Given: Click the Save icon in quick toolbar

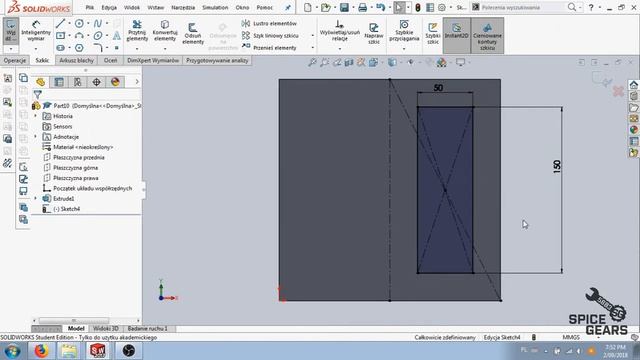Looking at the screenshot, I should 344,7.
